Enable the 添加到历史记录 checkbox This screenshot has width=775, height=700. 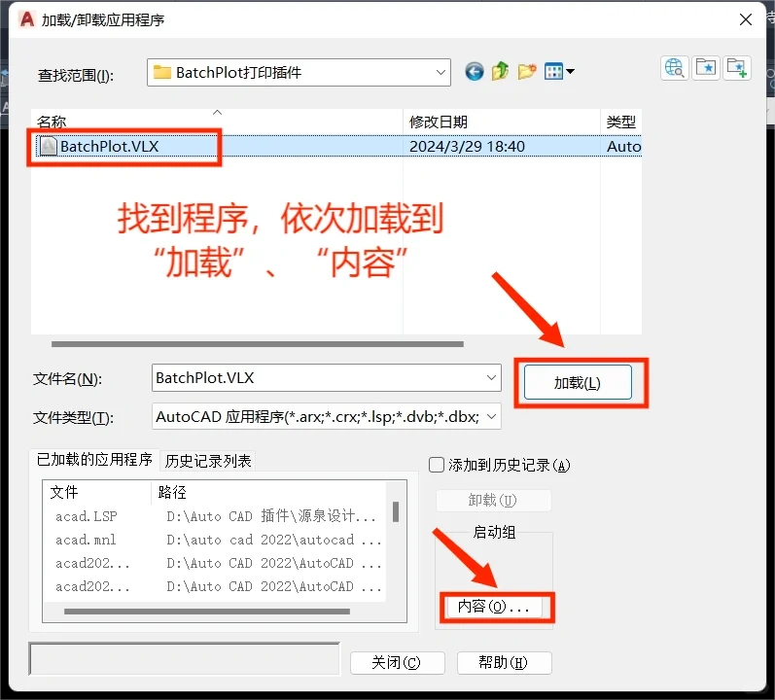coord(437,465)
